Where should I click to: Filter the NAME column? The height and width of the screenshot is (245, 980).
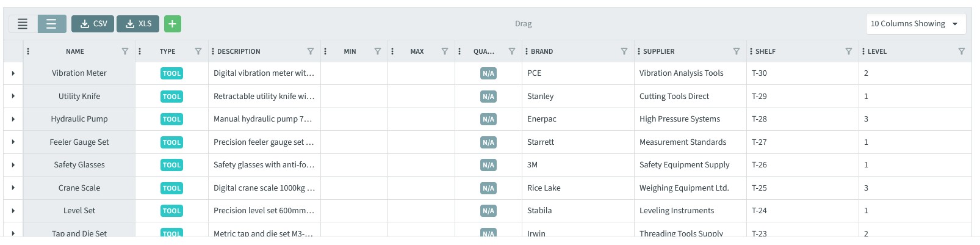pos(125,51)
